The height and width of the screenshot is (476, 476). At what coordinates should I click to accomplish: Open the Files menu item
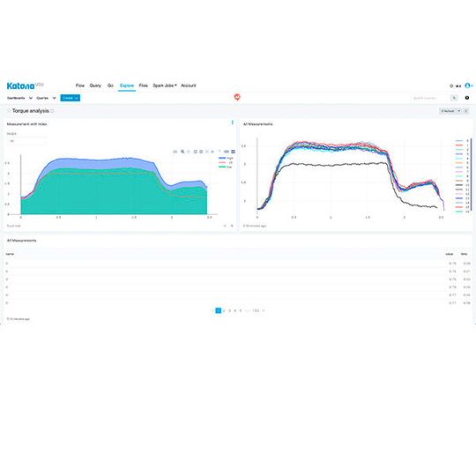coord(144,86)
